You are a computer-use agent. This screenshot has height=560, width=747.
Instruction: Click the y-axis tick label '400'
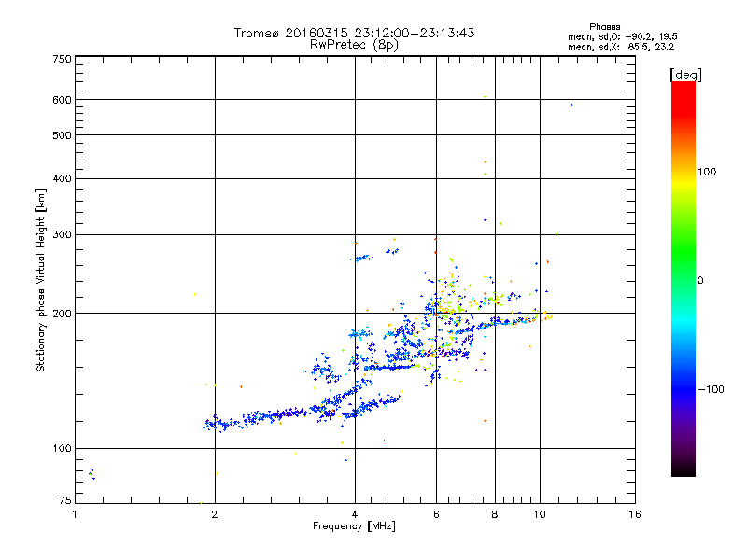coord(62,179)
